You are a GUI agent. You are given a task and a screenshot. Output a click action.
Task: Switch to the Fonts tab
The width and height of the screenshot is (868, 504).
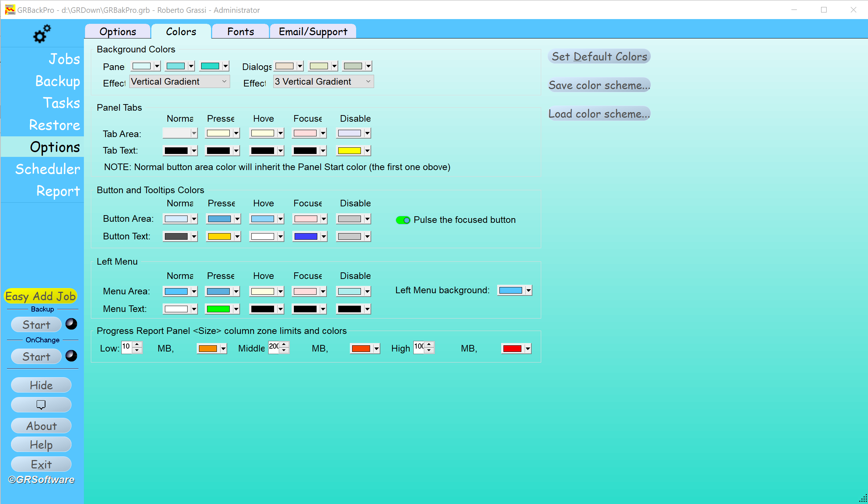pyautogui.click(x=240, y=32)
